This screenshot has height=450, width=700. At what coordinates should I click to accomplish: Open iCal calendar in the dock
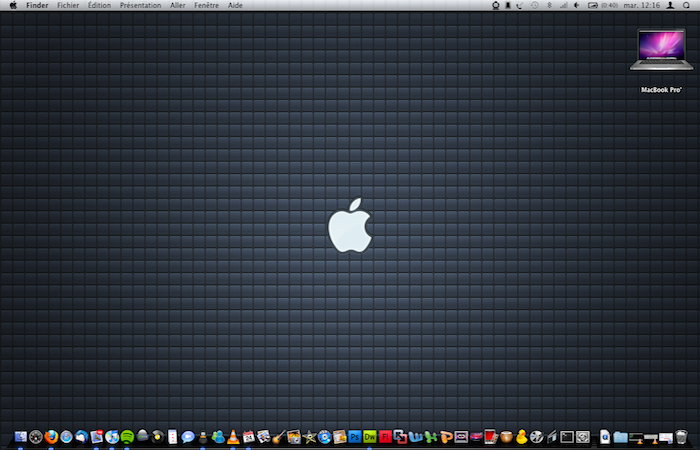pos(248,437)
